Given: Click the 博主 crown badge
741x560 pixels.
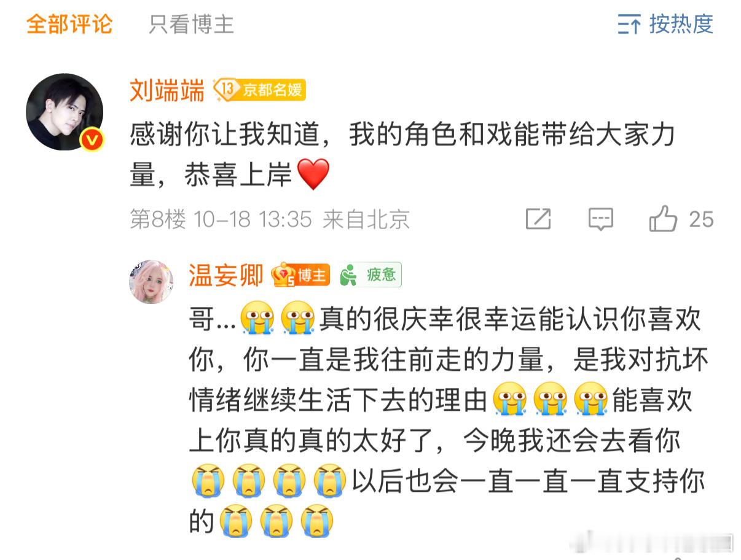Looking at the screenshot, I should pos(300,275).
